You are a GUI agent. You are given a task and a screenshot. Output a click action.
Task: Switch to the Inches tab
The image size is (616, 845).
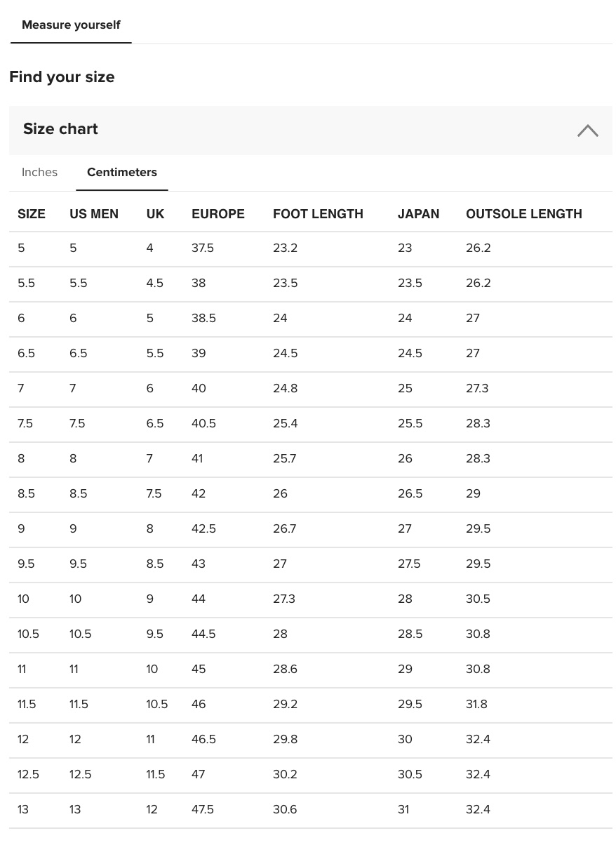coord(39,173)
